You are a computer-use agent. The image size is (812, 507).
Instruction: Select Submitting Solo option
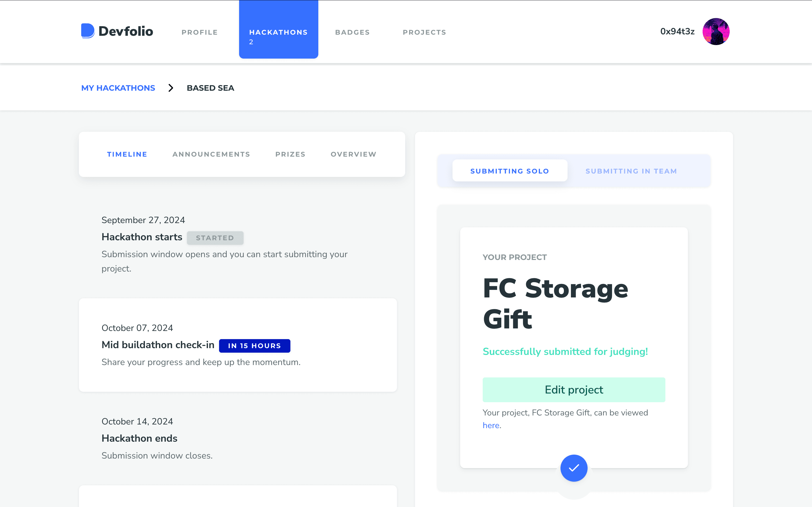[509, 171]
